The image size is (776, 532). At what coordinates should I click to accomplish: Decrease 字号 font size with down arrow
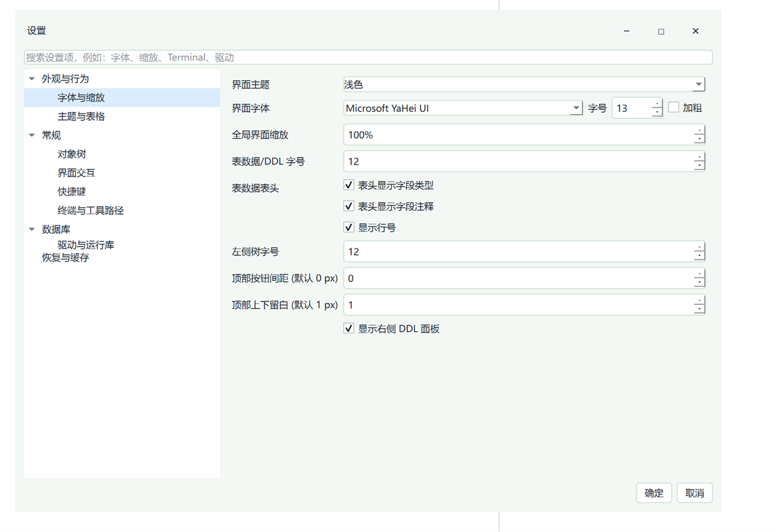[x=657, y=112]
